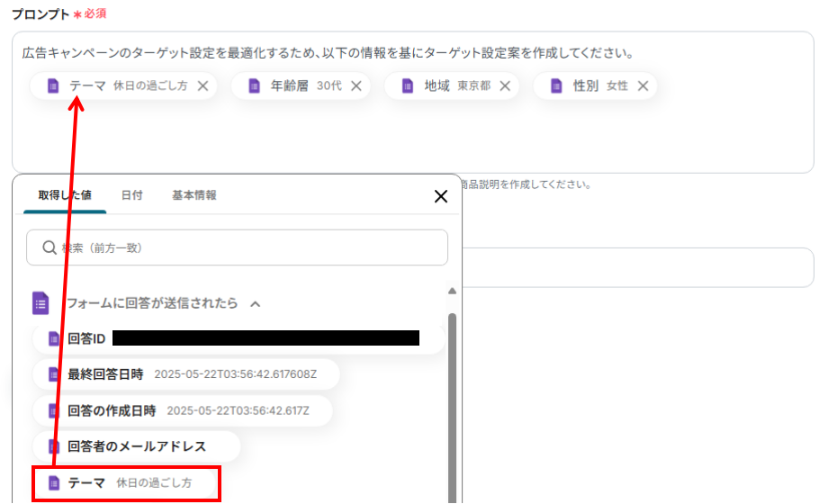
Task: Remove the テーマ chip from the prompt
Action: 202,85
